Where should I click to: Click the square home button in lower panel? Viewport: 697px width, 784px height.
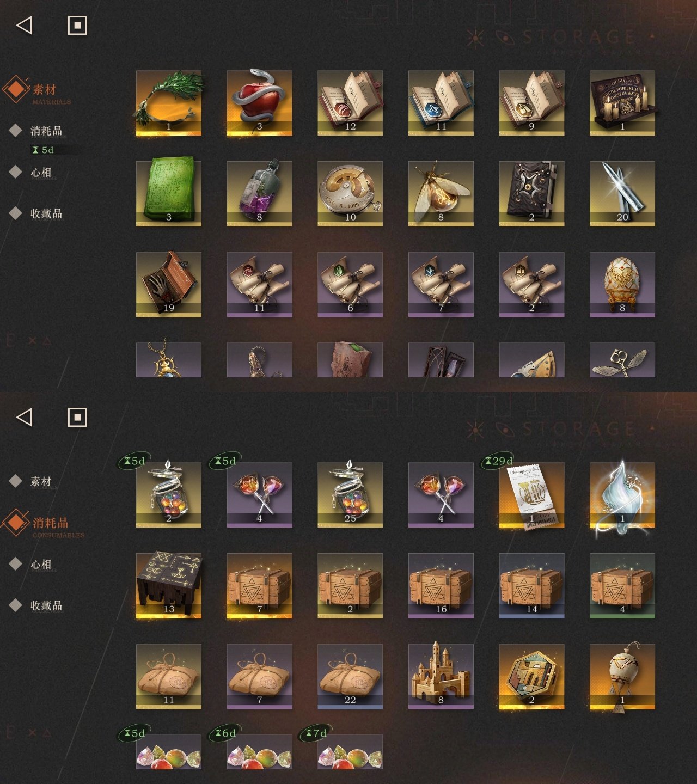77,418
